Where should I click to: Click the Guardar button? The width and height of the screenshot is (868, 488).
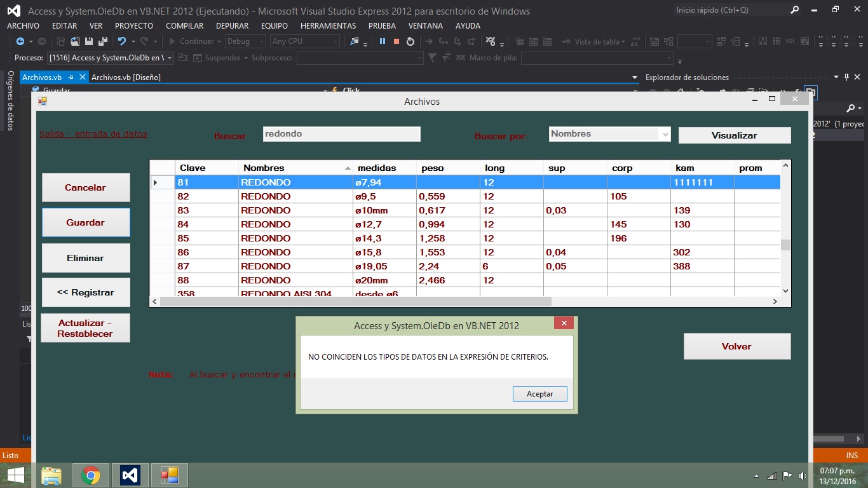[x=86, y=223]
